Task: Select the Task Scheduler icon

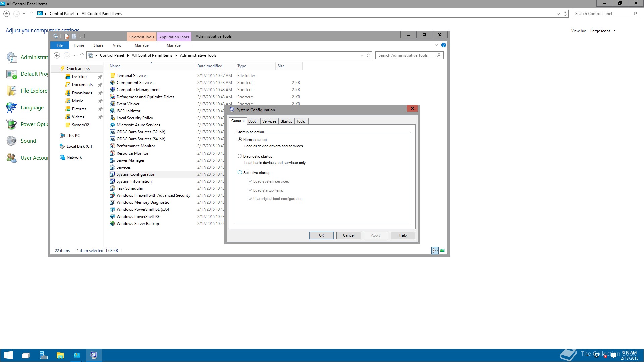Action: pos(113,188)
